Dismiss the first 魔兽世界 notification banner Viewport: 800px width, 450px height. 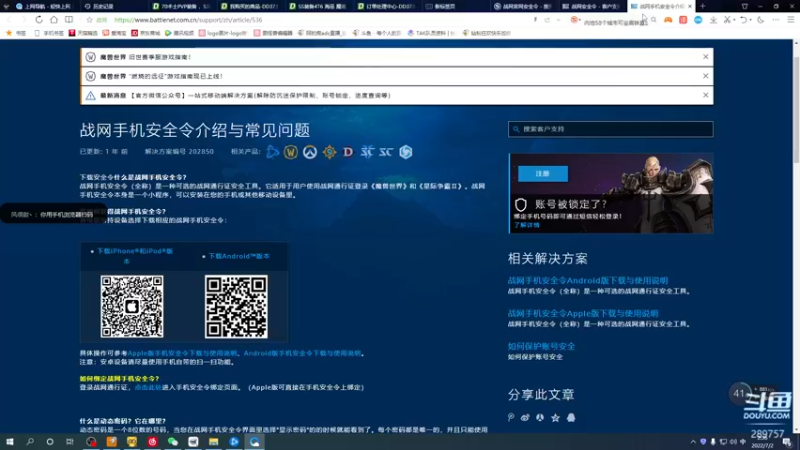706,57
